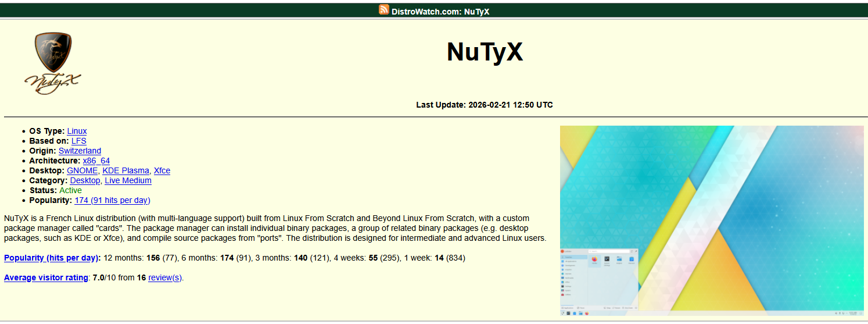Click the 4 weeks popularity value 55
Screen dimensions: 868x324
click(374, 258)
